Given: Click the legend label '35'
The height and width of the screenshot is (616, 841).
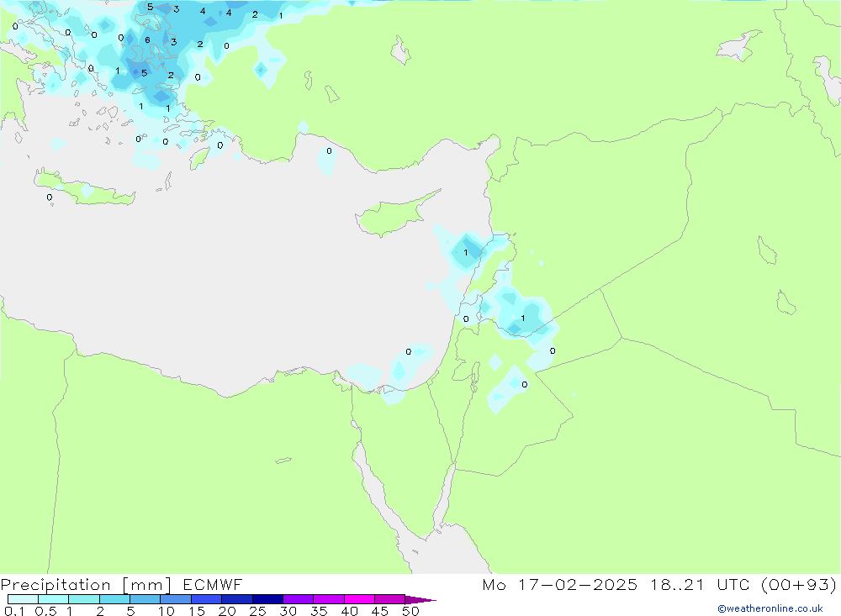Looking at the screenshot, I should pos(319,611).
